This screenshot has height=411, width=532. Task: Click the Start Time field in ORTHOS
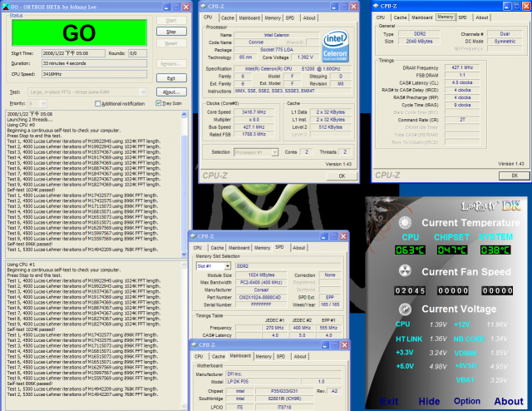[x=73, y=53]
